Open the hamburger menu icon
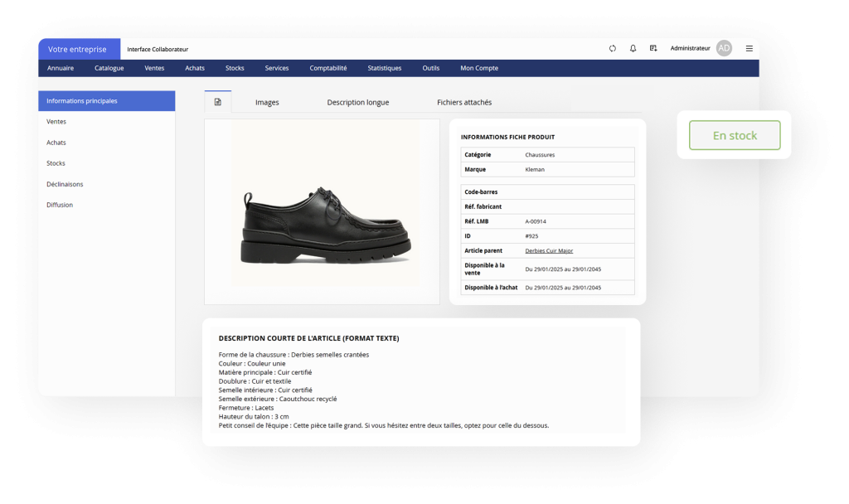The height and width of the screenshot is (504, 849). pyautogui.click(x=750, y=49)
